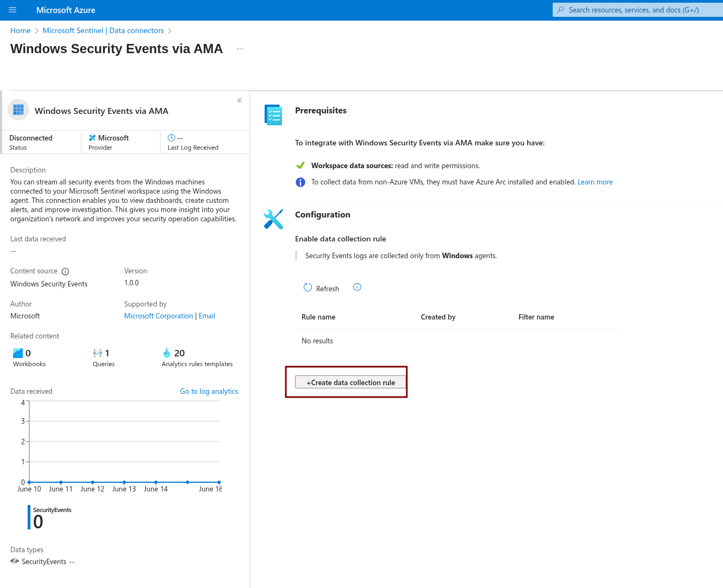Sort by Filter name column
The height and width of the screenshot is (588, 723).
536,317
